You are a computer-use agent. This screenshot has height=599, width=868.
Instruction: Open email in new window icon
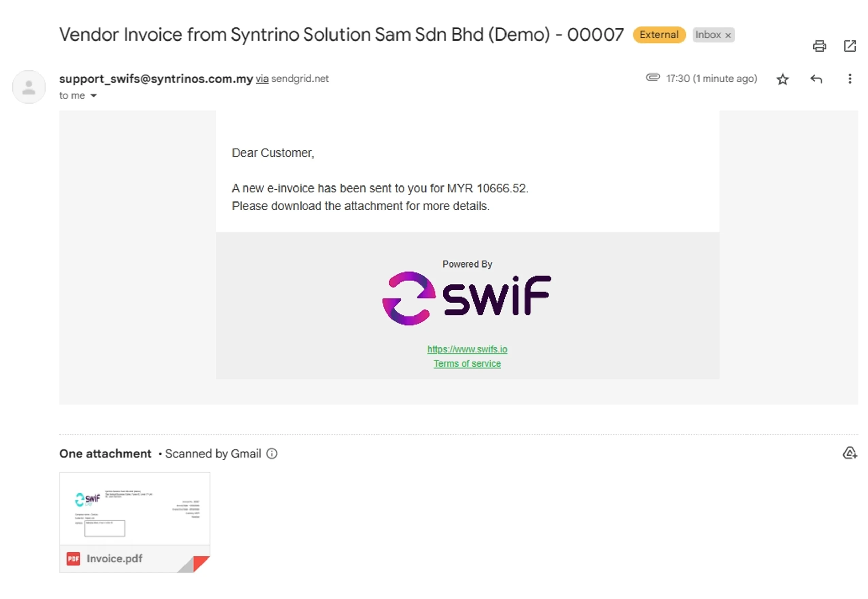coord(850,46)
